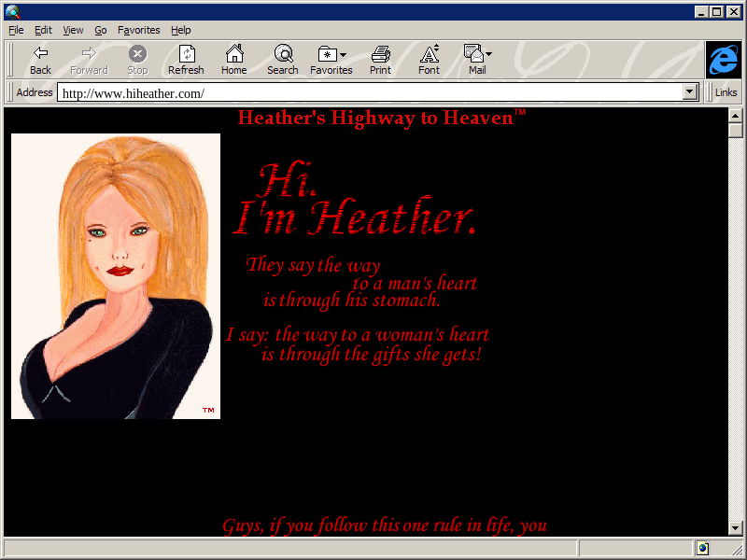The height and width of the screenshot is (560, 747).
Task: Open the Favorites folder toolbar icon
Action: (327, 54)
